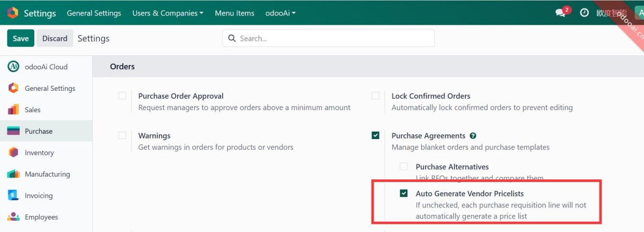Open the activities clock icon
This screenshot has width=644, height=232.
coord(584,13)
